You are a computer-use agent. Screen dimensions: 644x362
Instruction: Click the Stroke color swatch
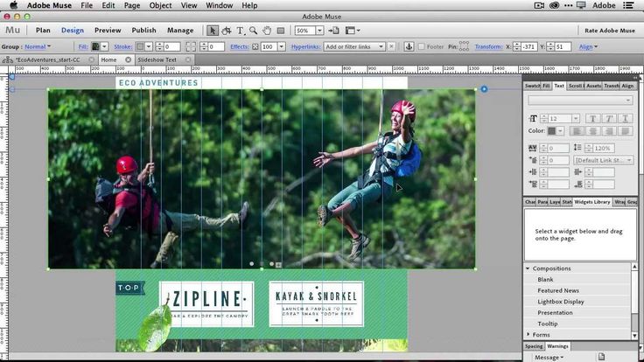[140, 47]
